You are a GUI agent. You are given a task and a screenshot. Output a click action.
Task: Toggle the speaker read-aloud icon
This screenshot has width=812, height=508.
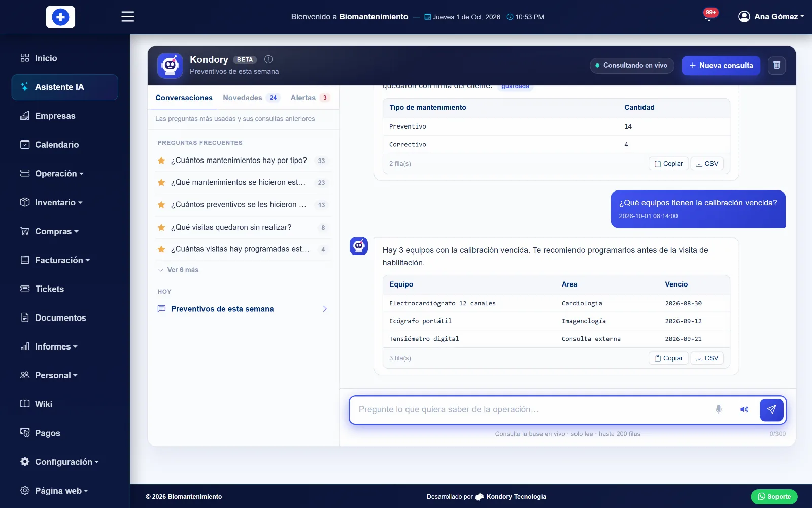pyautogui.click(x=744, y=409)
